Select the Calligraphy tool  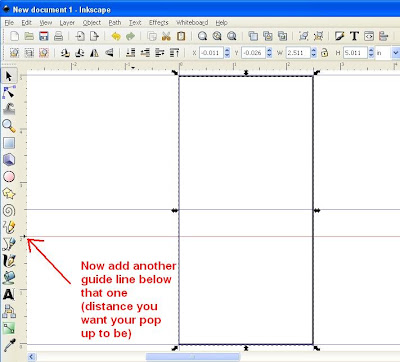point(9,261)
